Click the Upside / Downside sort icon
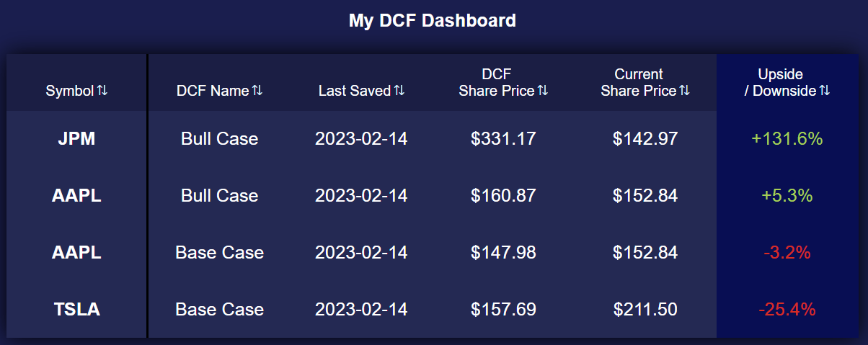868x345 pixels. pyautogui.click(x=825, y=91)
